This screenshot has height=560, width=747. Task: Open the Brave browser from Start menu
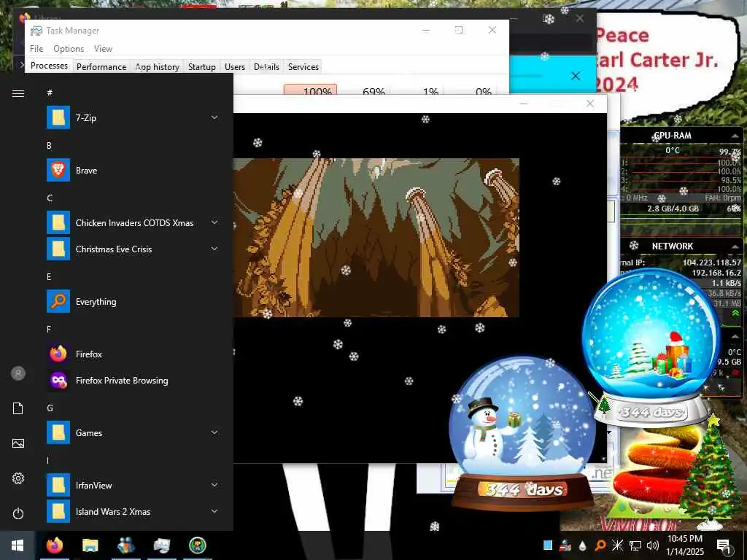point(133,171)
